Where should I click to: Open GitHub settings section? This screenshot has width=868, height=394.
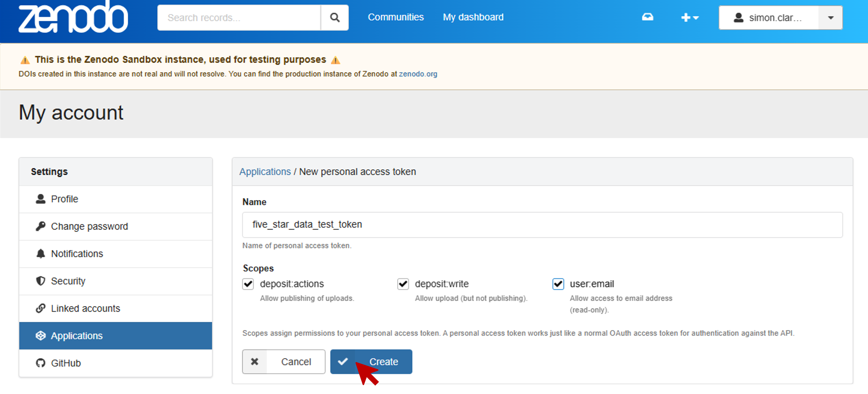point(116,363)
